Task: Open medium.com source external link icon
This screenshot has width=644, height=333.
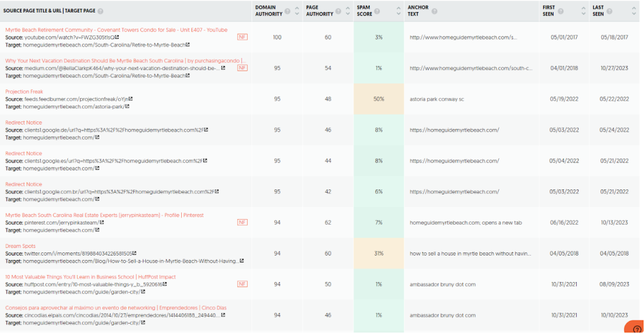Action: (x=223, y=68)
